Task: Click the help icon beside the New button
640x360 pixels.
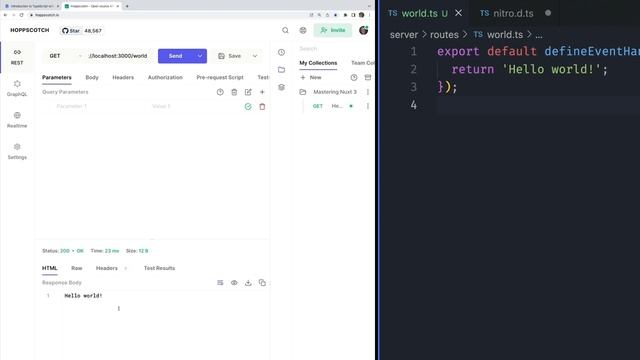Action: pos(354,78)
